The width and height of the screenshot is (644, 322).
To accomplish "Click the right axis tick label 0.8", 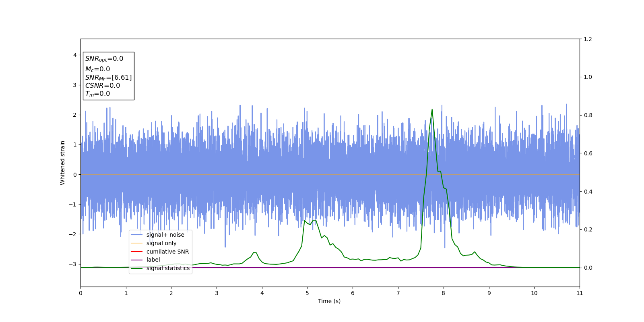I will point(588,115).
